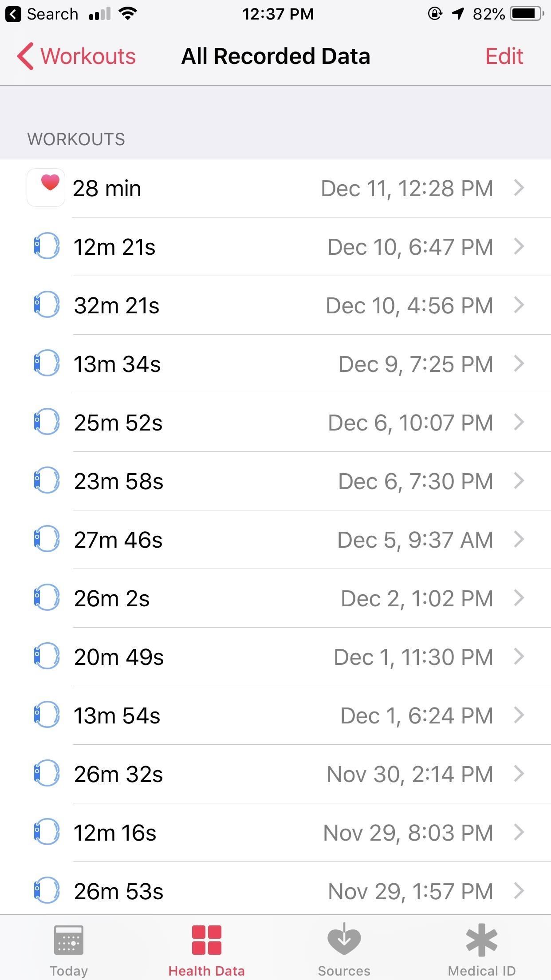551x980 pixels.
Task: Tap the Health heart icon on 28 min workout
Action: click(x=46, y=188)
